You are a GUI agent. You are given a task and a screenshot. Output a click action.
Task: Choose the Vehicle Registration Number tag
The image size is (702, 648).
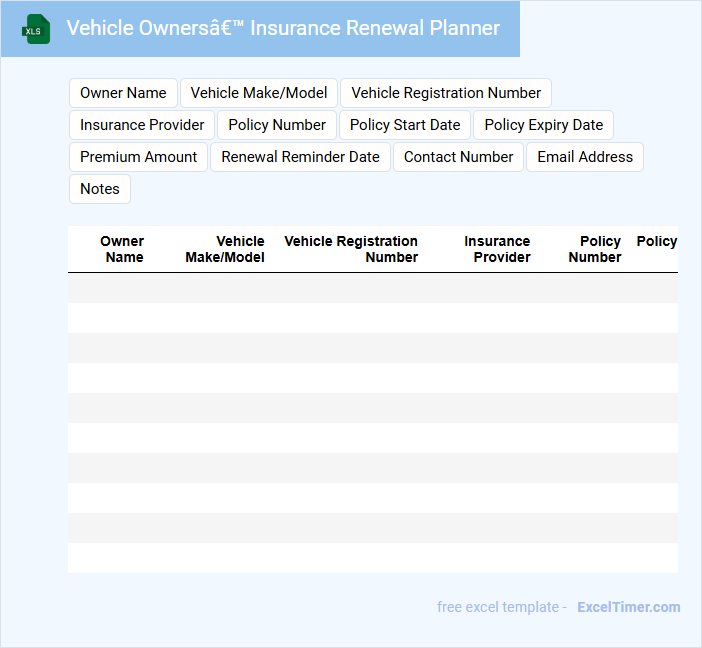(x=446, y=93)
